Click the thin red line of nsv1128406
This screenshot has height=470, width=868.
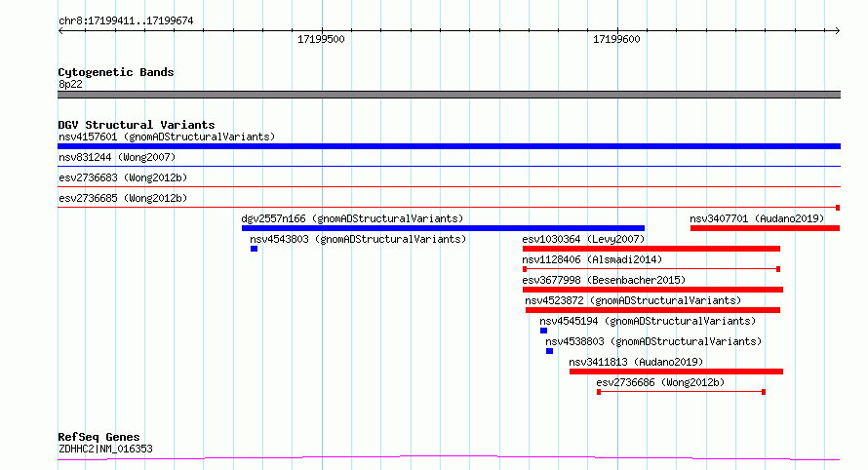pos(651,269)
